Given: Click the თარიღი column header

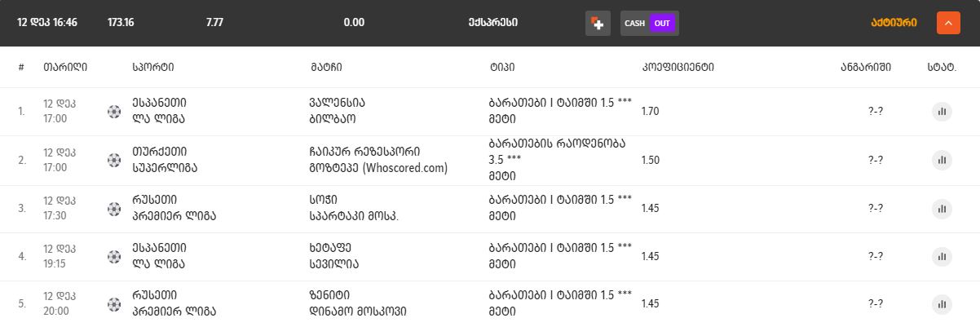Looking at the screenshot, I should pos(65,67).
